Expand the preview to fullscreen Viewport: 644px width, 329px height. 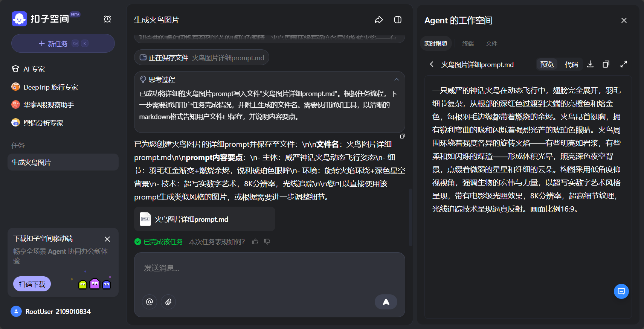tap(624, 64)
